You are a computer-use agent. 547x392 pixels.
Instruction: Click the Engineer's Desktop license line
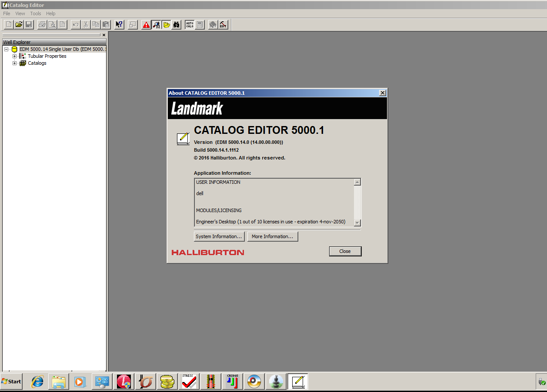pos(270,222)
